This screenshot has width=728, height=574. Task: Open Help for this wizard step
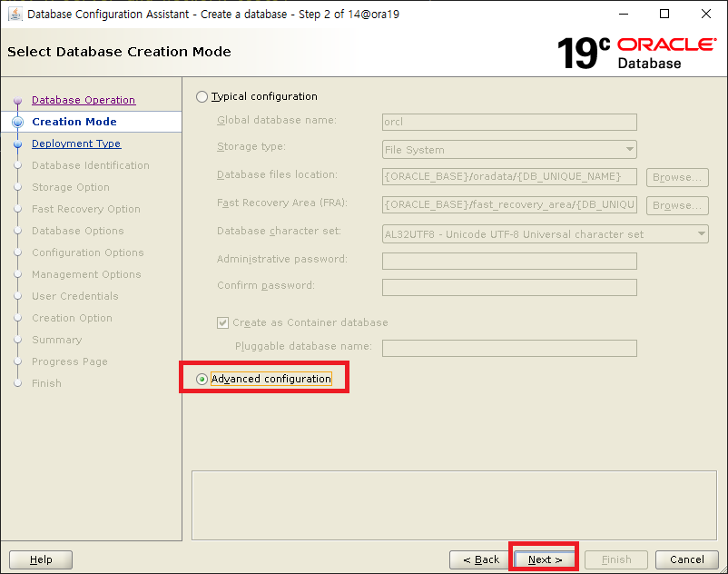tap(41, 559)
